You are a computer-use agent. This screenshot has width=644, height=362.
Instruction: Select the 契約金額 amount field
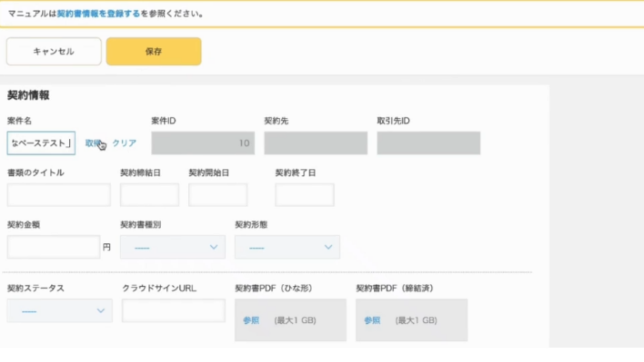(53, 247)
